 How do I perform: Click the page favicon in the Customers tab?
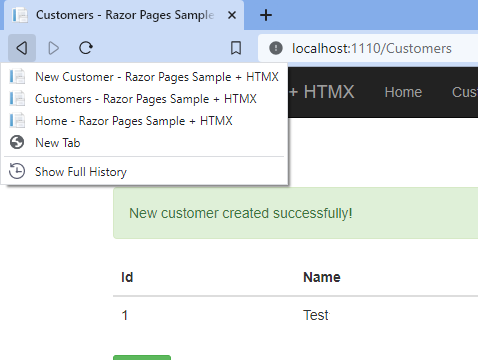pyautogui.click(x=20, y=15)
